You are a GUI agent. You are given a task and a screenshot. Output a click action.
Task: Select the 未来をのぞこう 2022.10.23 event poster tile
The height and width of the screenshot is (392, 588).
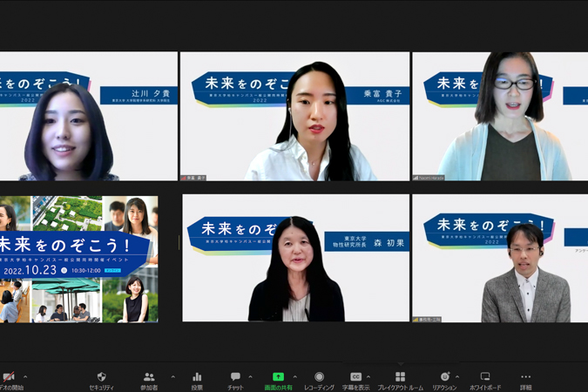[x=78, y=259]
